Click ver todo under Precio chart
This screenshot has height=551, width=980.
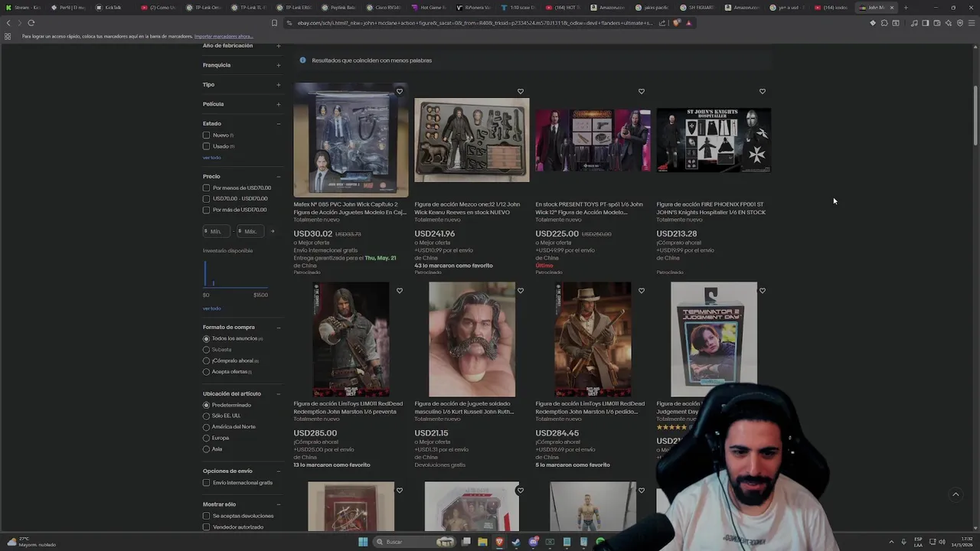211,308
